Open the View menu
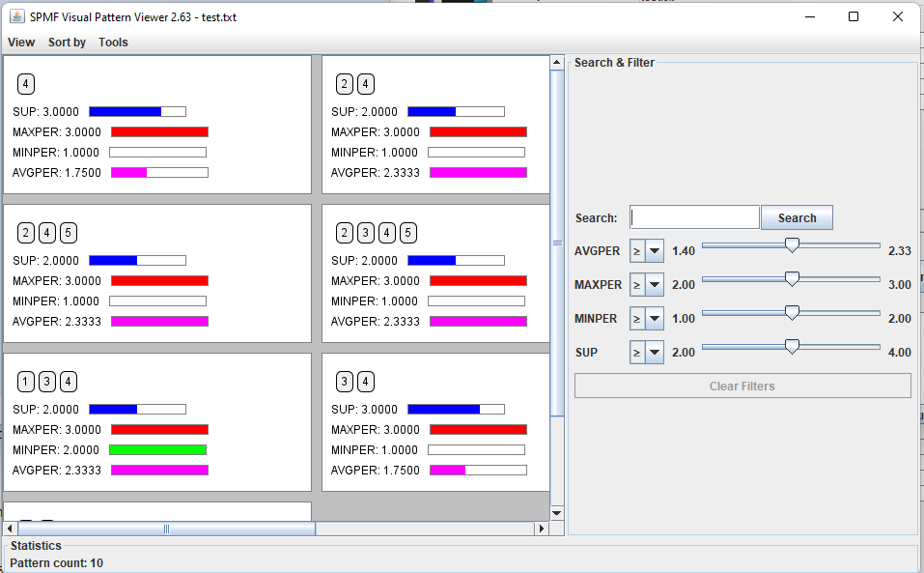 (21, 43)
